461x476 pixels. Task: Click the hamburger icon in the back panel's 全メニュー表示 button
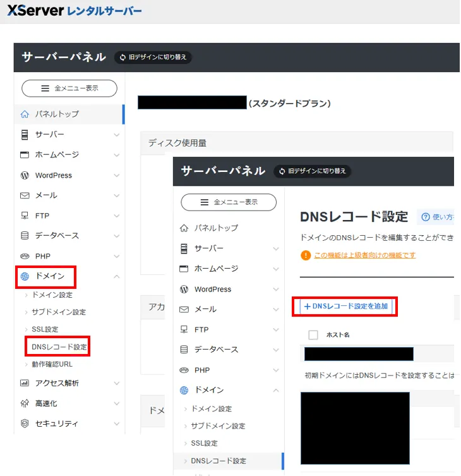coord(45,88)
